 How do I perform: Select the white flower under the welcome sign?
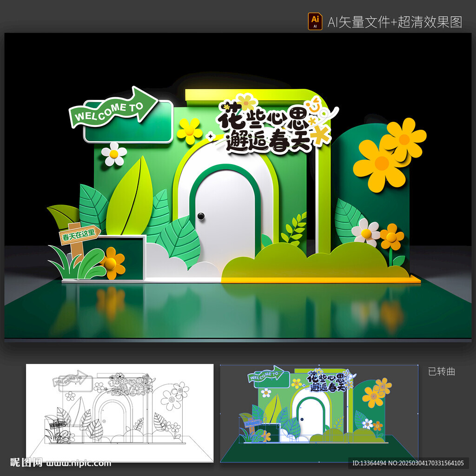114,154
